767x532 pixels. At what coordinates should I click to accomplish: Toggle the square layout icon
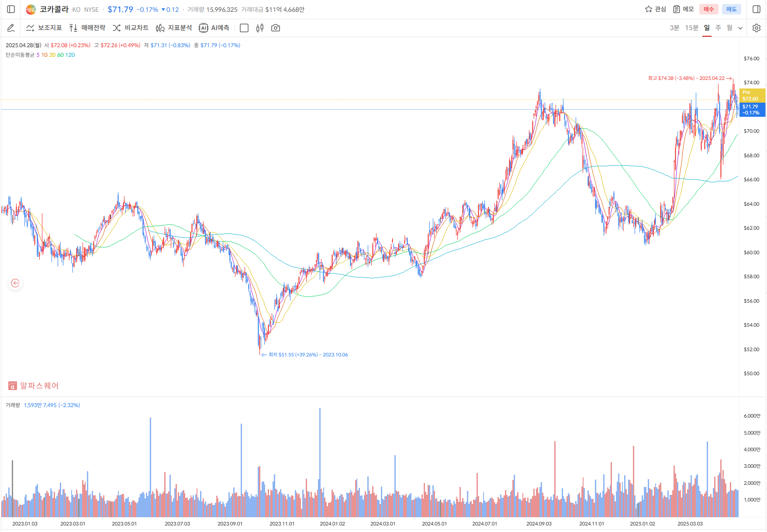[x=244, y=28]
